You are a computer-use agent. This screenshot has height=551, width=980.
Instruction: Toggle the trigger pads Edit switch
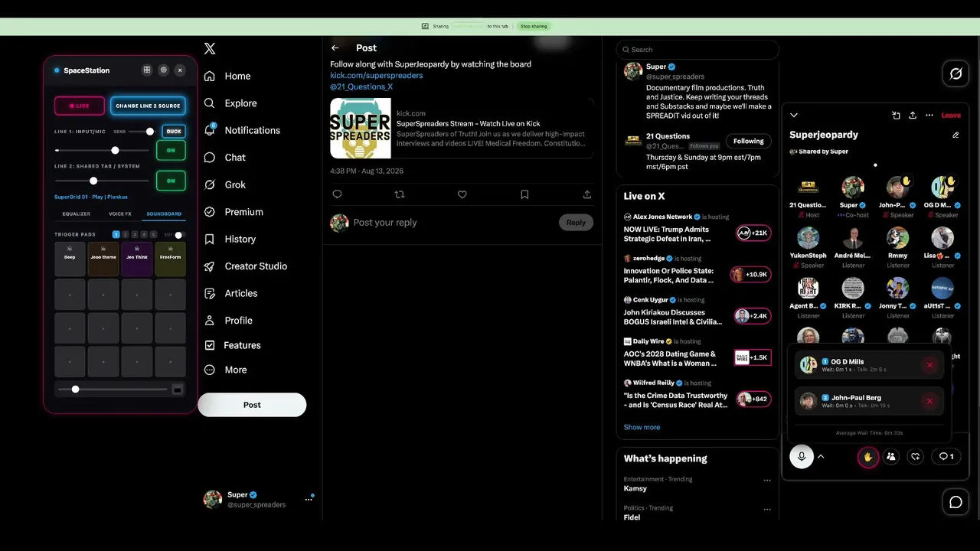click(x=178, y=235)
